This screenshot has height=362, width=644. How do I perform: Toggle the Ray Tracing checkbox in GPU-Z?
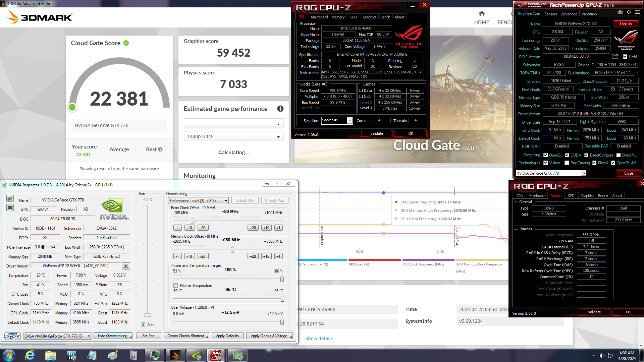[x=567, y=163]
